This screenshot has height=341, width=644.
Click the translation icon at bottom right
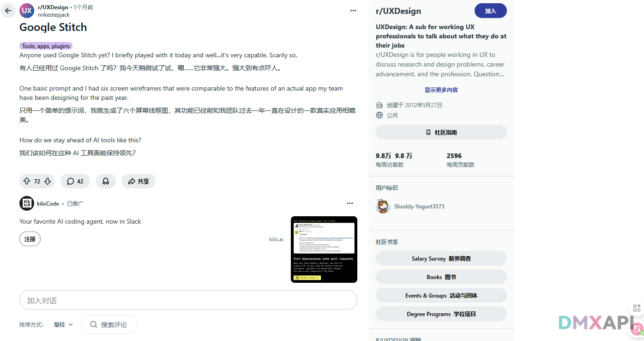point(637,329)
